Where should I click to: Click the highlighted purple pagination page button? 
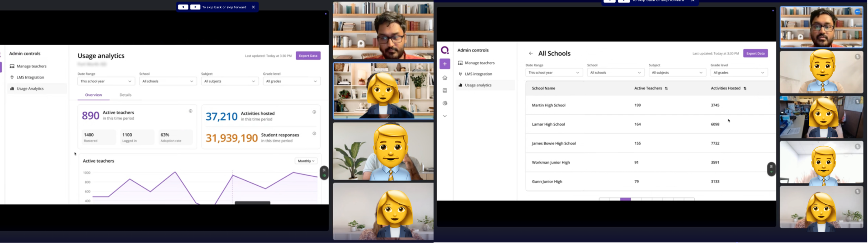(x=625, y=199)
